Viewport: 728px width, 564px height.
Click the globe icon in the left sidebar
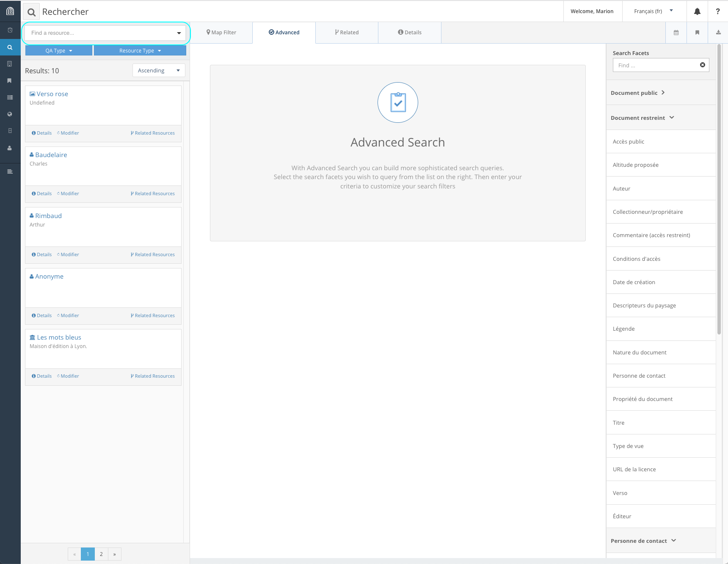(10, 114)
